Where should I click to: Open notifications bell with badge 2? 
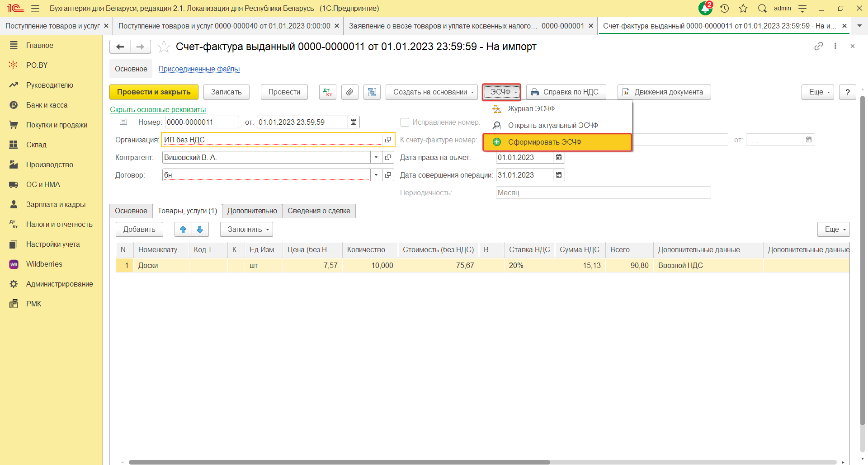(705, 8)
